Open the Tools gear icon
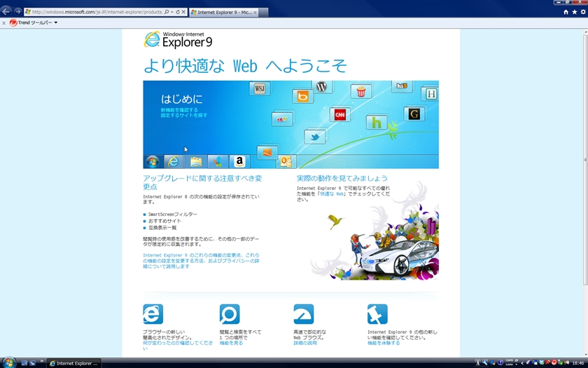588x368 pixels. [582, 12]
